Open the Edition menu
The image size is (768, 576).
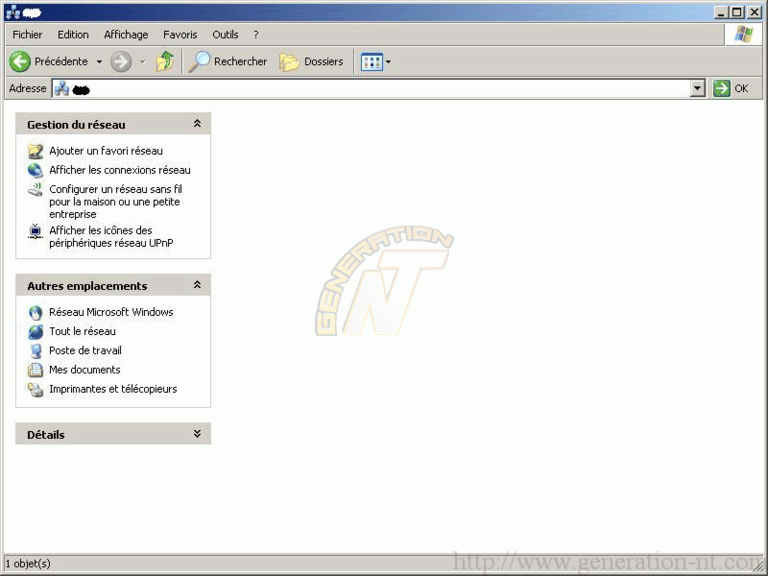pos(73,35)
